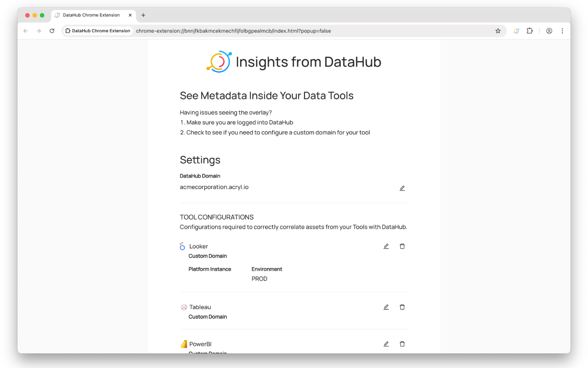Click Custom Domain label under Looker
This screenshot has height=368, width=588.
(x=208, y=256)
